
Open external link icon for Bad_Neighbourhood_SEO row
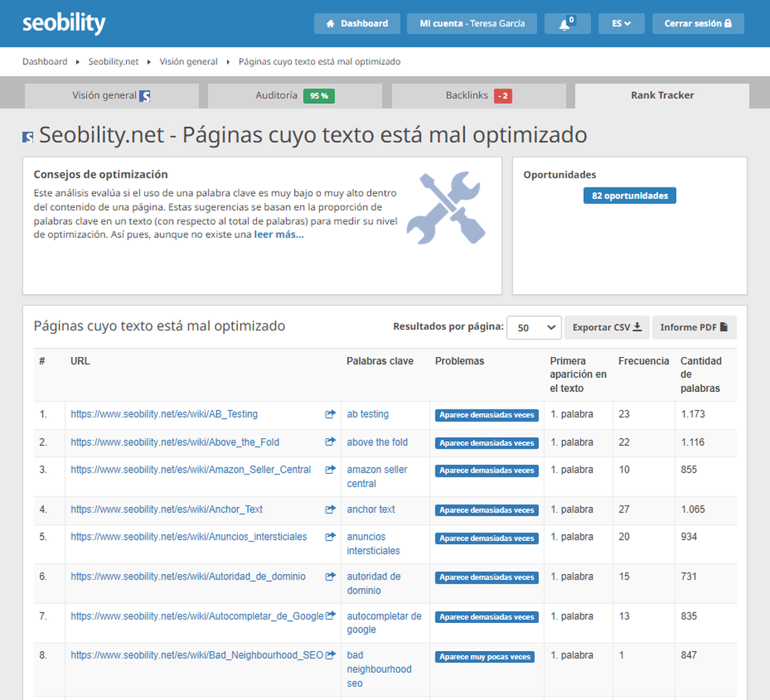(330, 654)
